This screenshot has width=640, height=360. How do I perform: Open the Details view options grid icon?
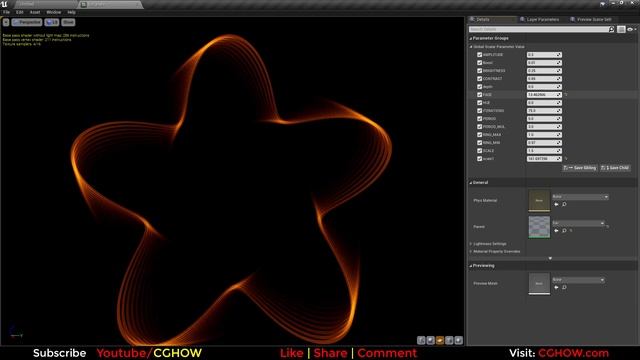pos(621,29)
